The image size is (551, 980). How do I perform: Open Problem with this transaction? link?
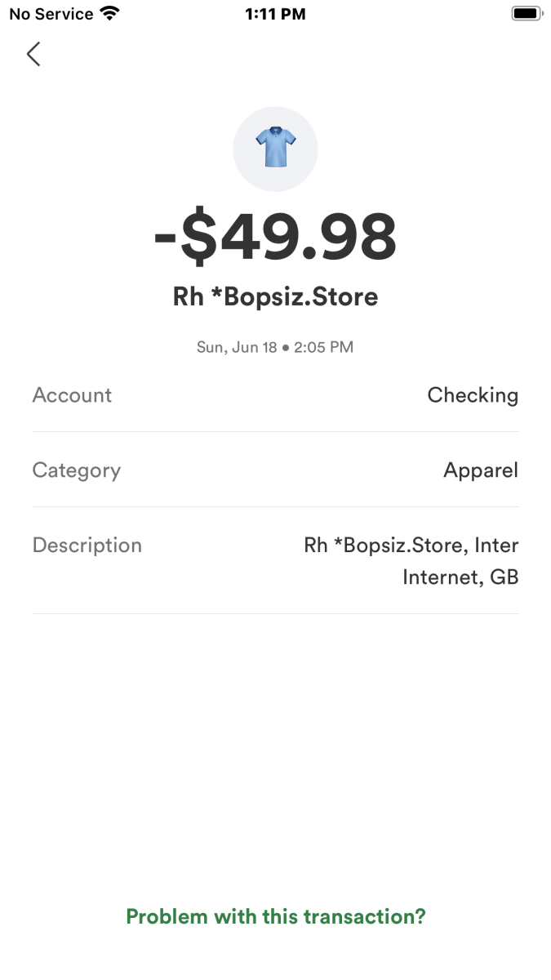[x=275, y=916]
